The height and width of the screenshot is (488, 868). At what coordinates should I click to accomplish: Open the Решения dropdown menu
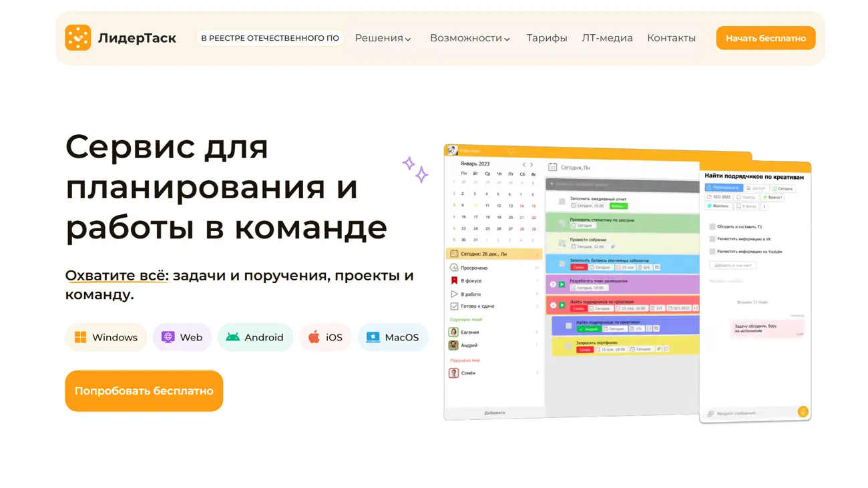[382, 38]
